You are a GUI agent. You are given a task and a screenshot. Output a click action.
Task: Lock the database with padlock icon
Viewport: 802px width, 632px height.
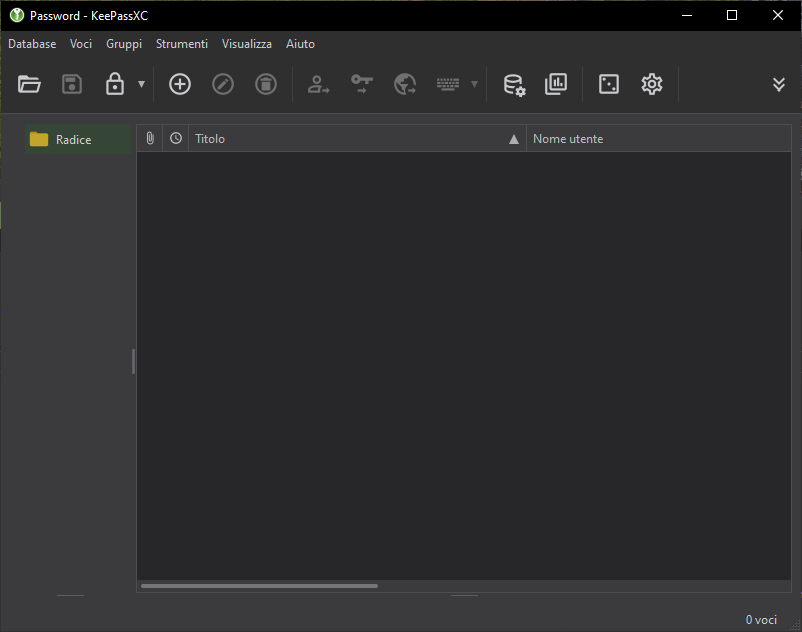pos(115,85)
